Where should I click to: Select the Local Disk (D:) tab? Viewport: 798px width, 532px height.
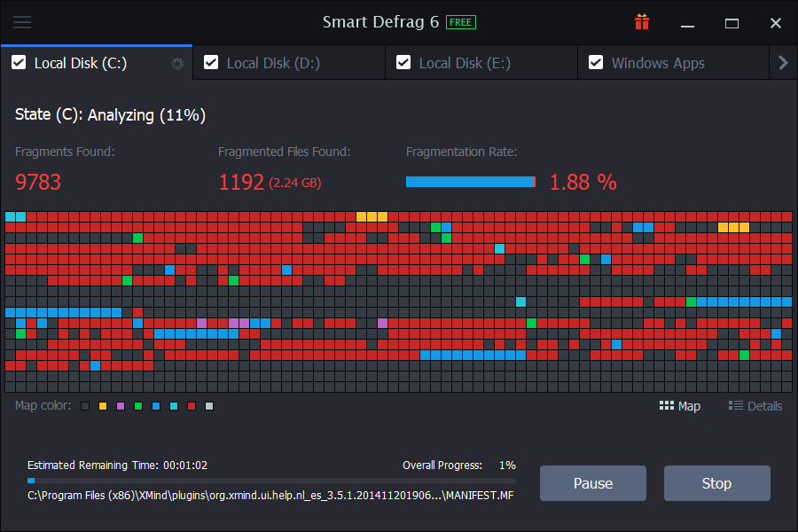click(x=273, y=63)
